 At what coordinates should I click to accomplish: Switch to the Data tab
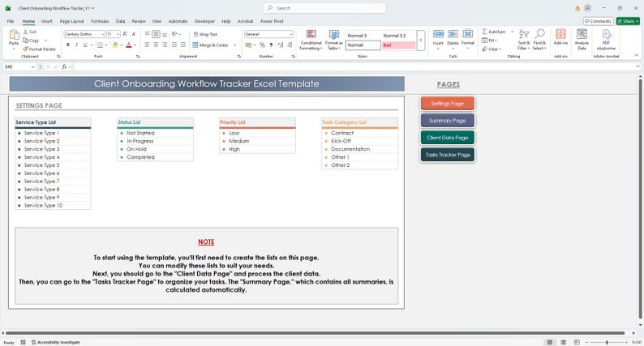[x=120, y=21]
